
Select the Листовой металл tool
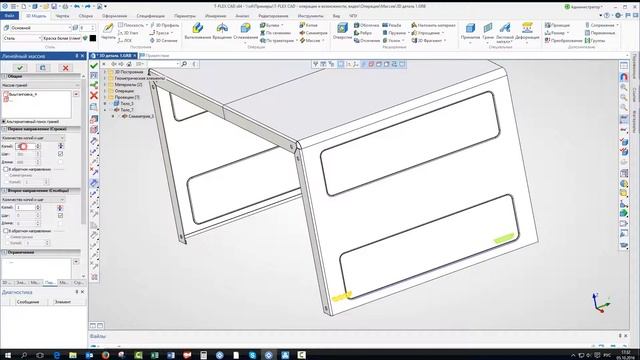(504, 32)
